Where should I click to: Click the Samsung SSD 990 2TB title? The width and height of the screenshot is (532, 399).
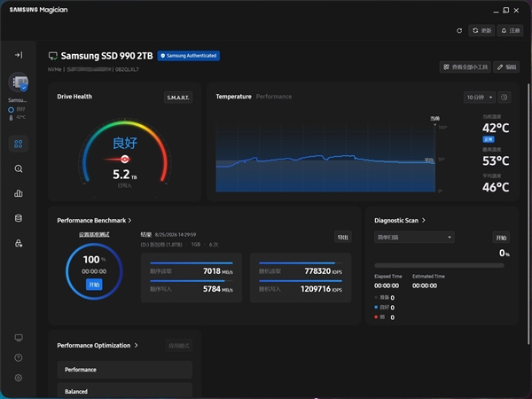(x=106, y=56)
